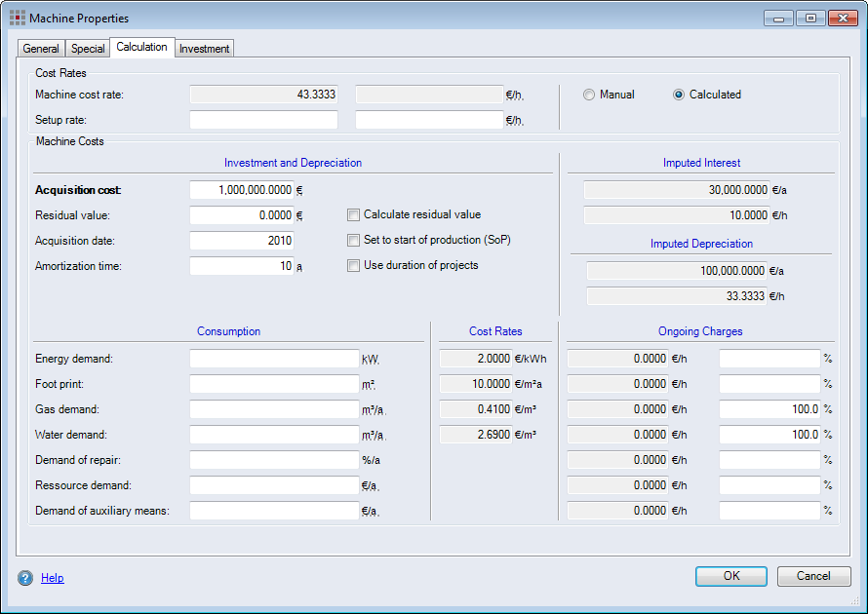Image resolution: width=868 pixels, height=614 pixels.
Task: Confirm settings with the OK button
Action: 730,576
